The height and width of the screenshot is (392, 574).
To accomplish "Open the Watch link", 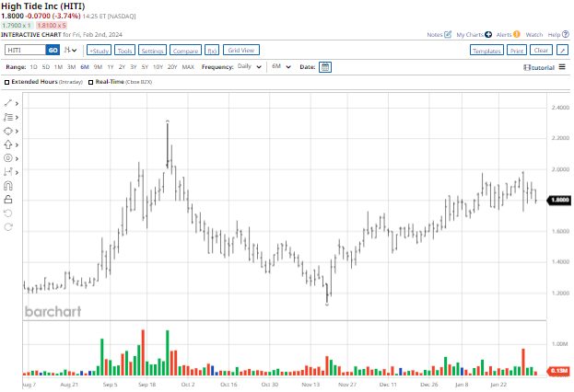I will click(x=534, y=34).
